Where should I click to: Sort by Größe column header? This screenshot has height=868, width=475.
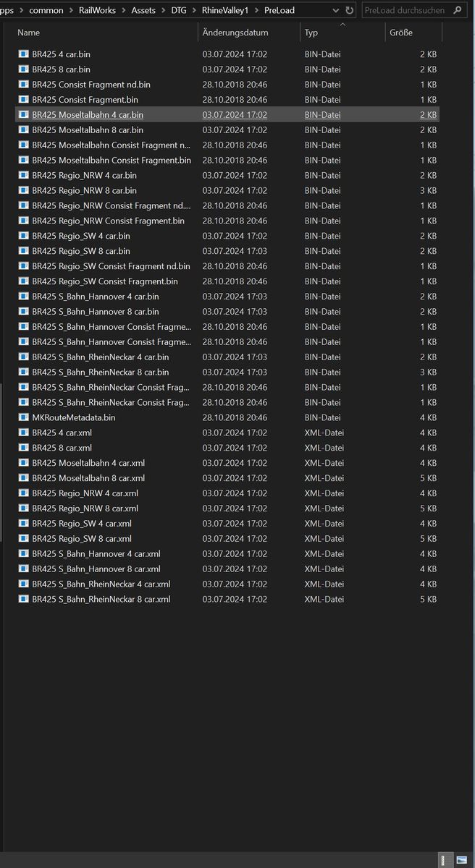[x=413, y=33]
